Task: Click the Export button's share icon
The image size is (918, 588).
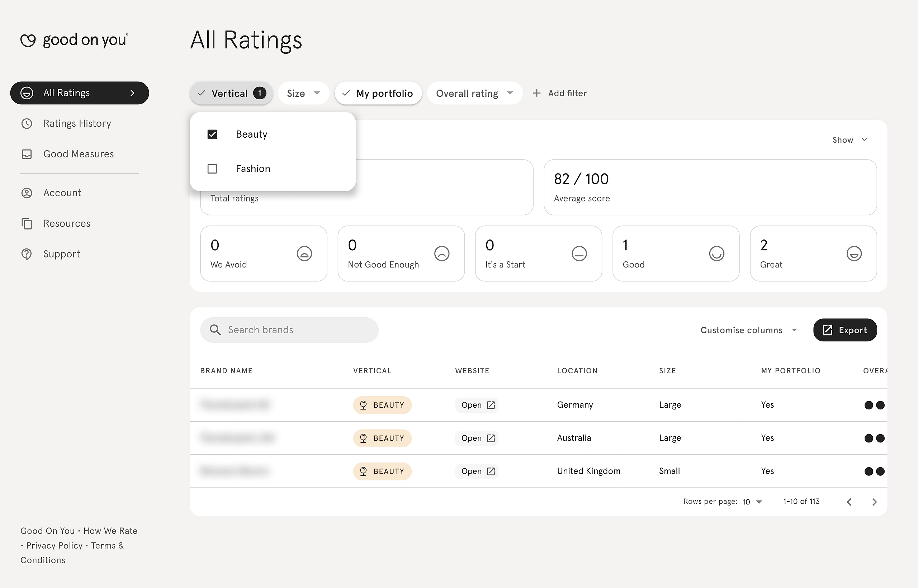Action: [x=828, y=330]
